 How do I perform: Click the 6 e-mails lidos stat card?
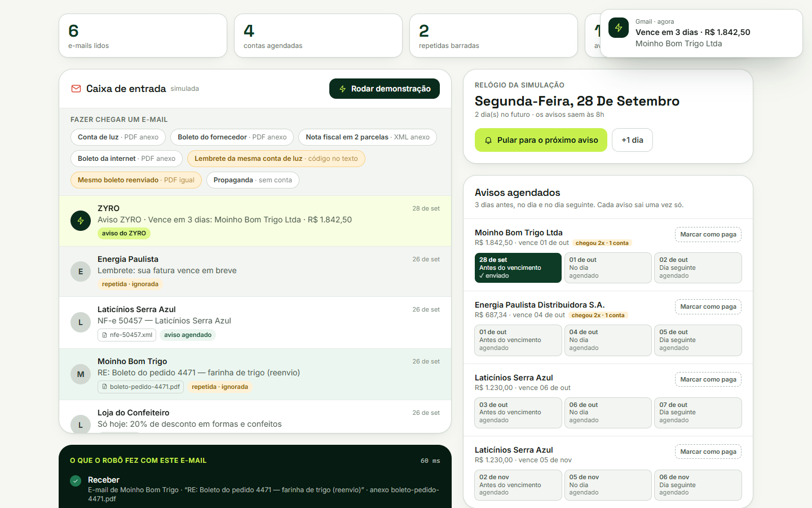click(143, 36)
